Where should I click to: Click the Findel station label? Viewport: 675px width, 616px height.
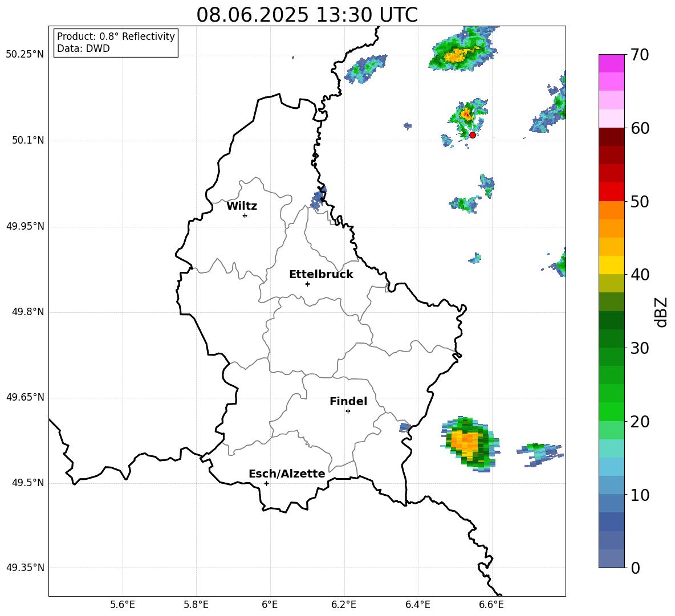click(348, 401)
